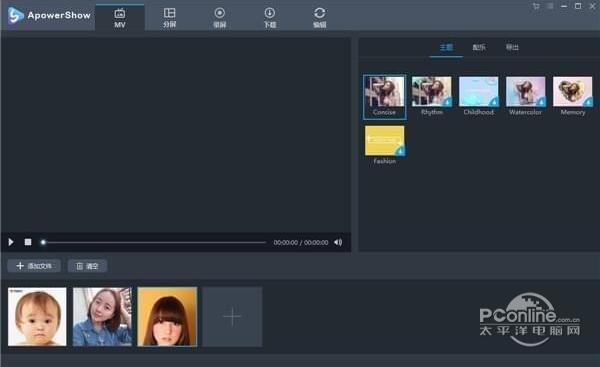This screenshot has width=600, height=367.
Task: Mute the preview using speaker icon
Action: click(338, 242)
